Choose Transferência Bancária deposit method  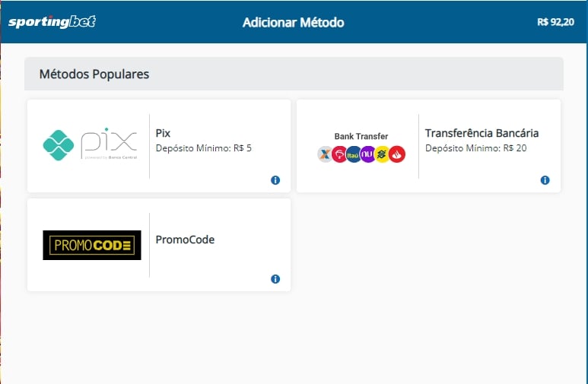482,133
